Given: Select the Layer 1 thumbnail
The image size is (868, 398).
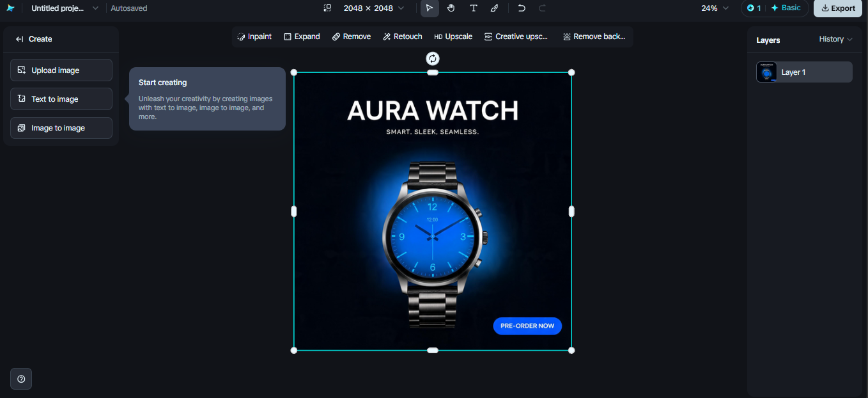Looking at the screenshot, I should point(766,72).
